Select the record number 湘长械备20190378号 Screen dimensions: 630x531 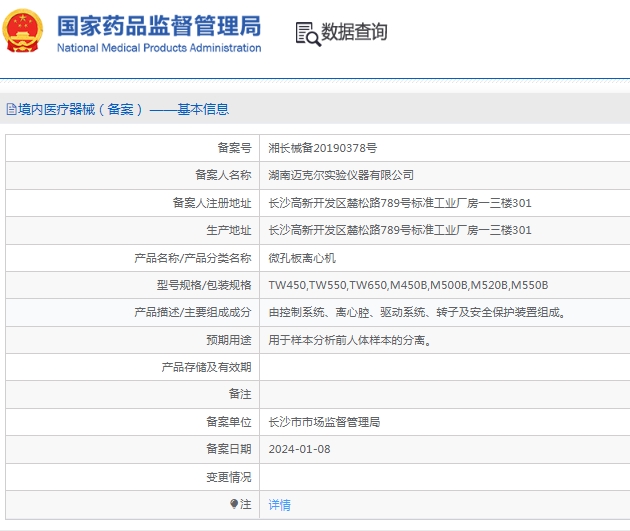tap(323, 148)
